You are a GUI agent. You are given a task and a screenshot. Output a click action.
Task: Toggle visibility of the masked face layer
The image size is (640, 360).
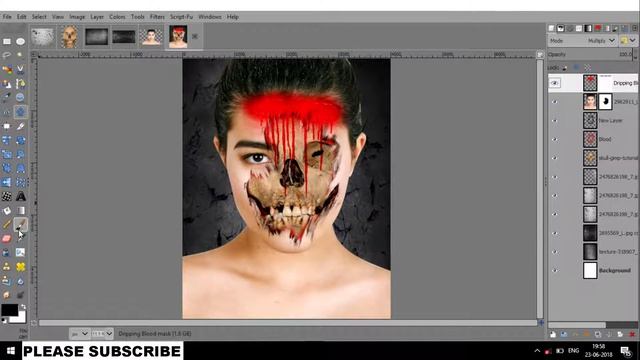pos(554,102)
